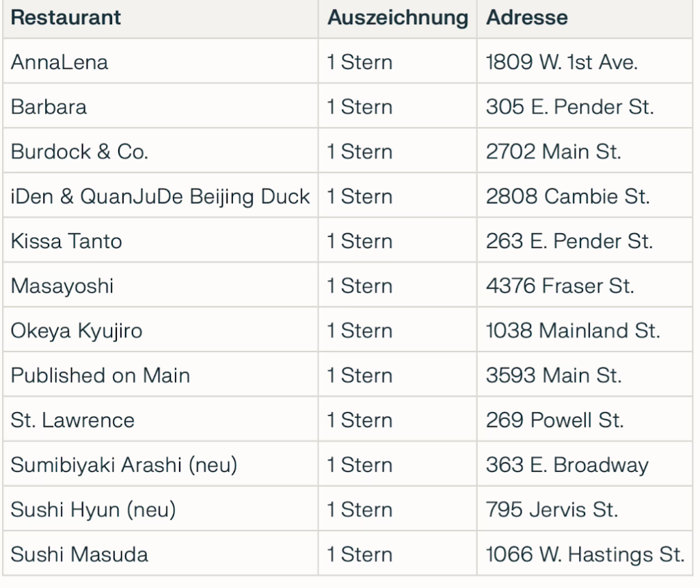This screenshot has width=700, height=588.
Task: Select Sumibiyaki Arashi (neu) cell
Action: point(124,465)
